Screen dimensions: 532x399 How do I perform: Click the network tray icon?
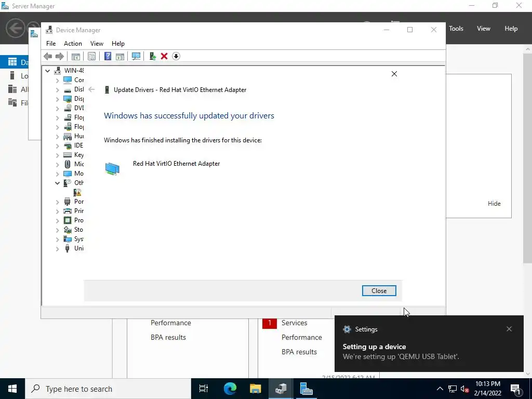[453, 389]
